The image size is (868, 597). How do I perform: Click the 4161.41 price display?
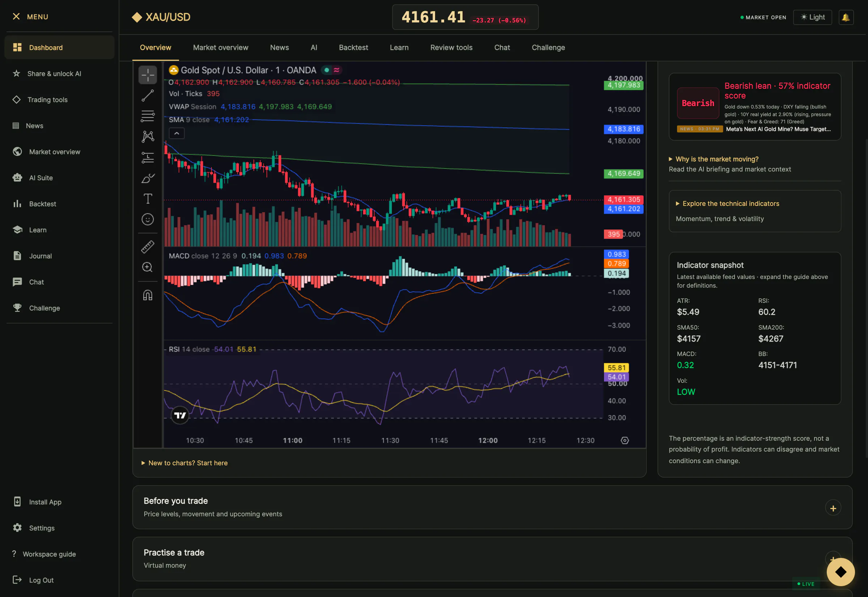(x=433, y=17)
